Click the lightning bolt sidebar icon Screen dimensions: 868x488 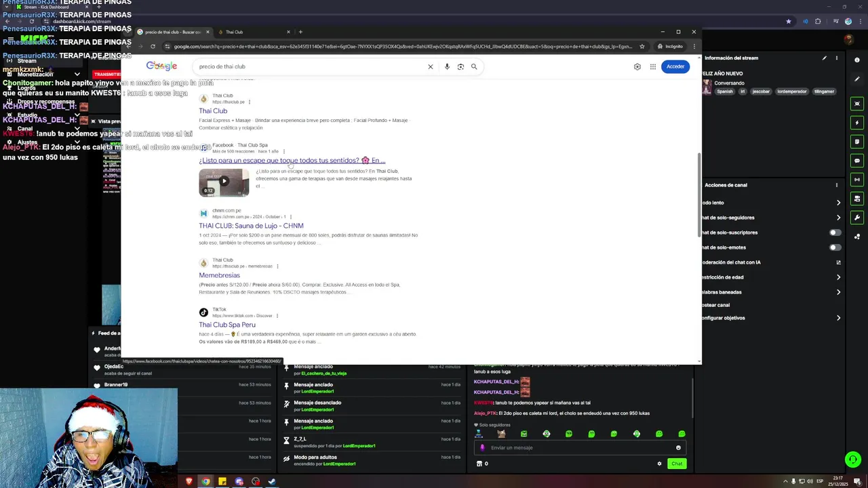[857, 123]
